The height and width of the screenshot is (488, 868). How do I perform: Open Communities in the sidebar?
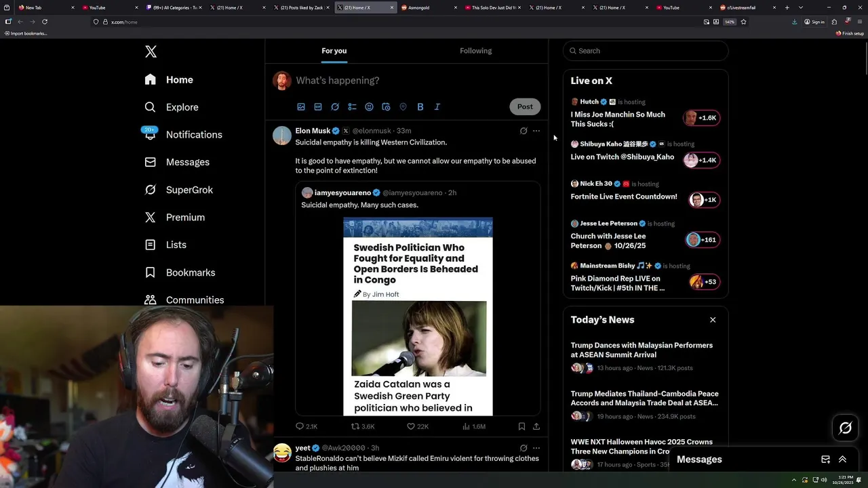[184, 300]
